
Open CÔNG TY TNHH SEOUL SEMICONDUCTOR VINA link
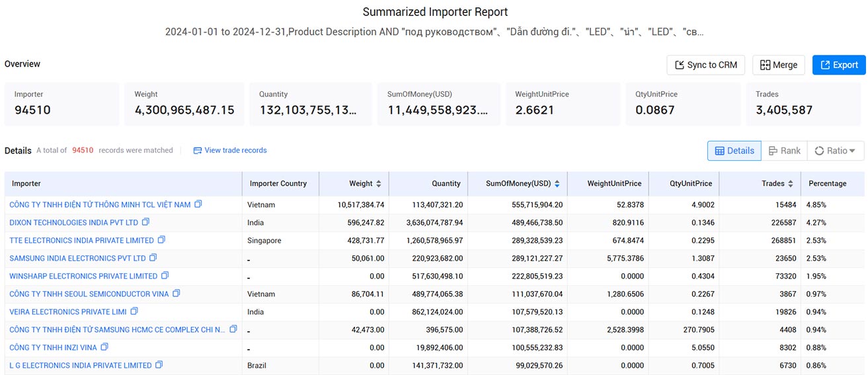click(89, 294)
